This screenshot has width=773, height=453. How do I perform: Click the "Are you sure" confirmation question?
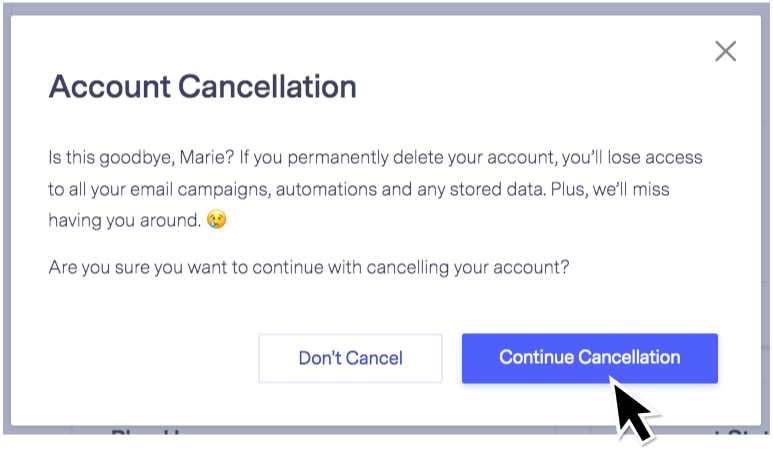point(309,268)
